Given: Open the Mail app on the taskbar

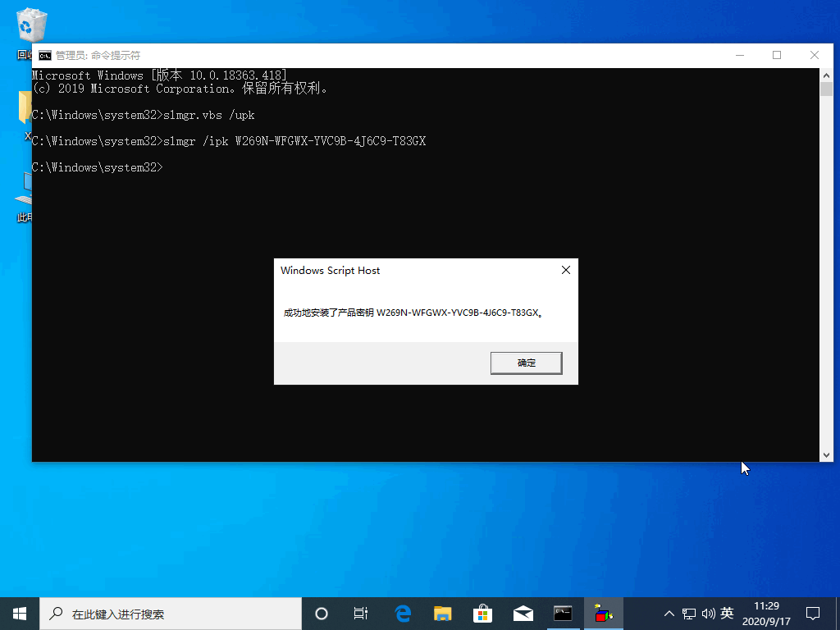Looking at the screenshot, I should [x=523, y=613].
